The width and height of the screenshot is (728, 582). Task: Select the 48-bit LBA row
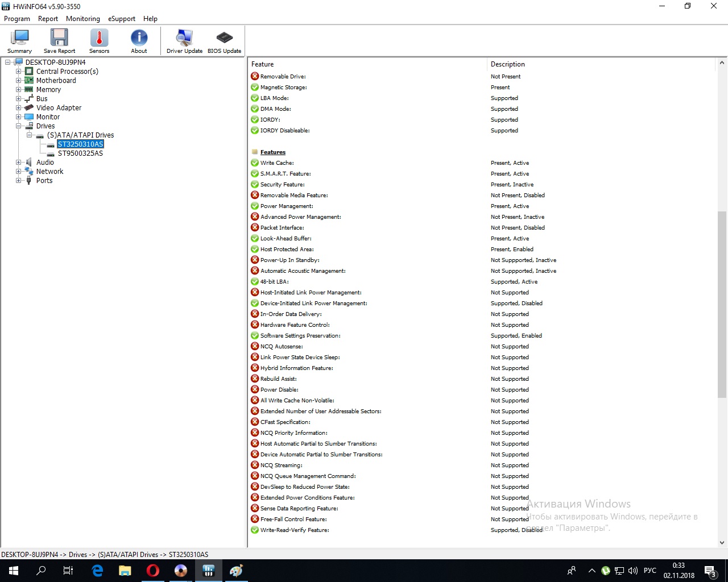tap(482, 282)
